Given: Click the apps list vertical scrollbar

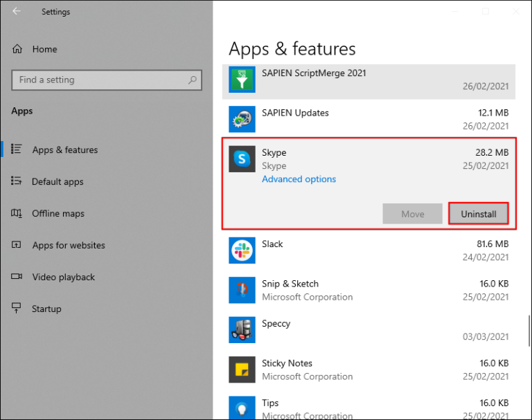Looking at the screenshot, I should tap(528, 332).
